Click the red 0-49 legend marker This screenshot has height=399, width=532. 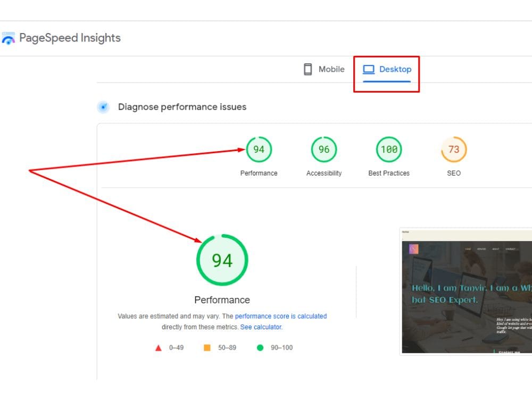(158, 347)
